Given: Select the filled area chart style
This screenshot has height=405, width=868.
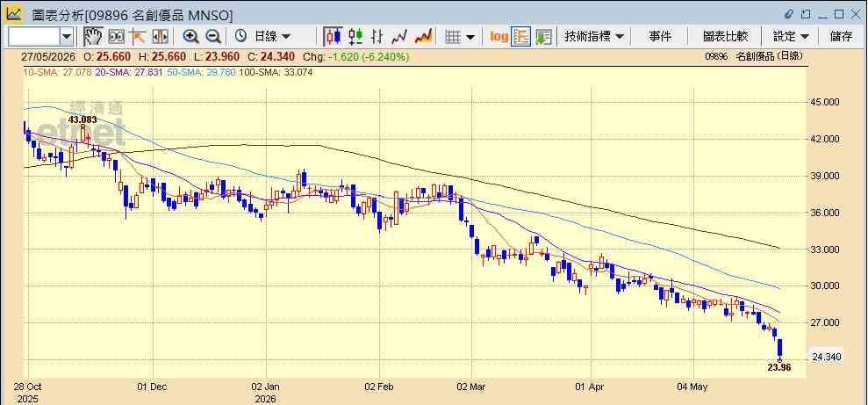Looking at the screenshot, I should click(x=424, y=37).
